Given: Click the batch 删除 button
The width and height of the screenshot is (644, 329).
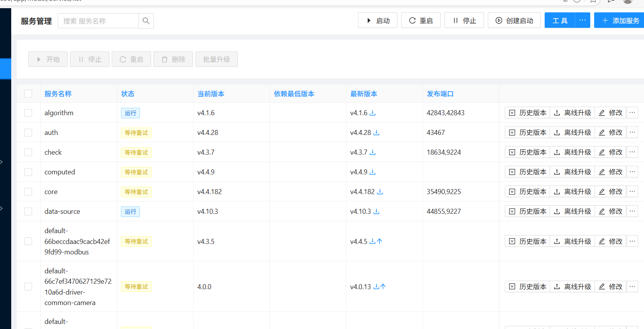Looking at the screenshot, I should [173, 59].
